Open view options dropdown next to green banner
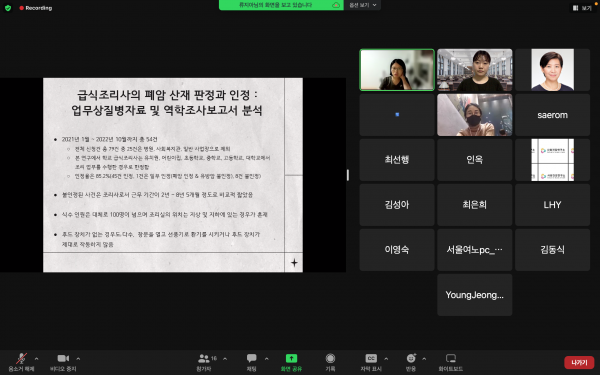This screenshot has width=600, height=375. 362,5
